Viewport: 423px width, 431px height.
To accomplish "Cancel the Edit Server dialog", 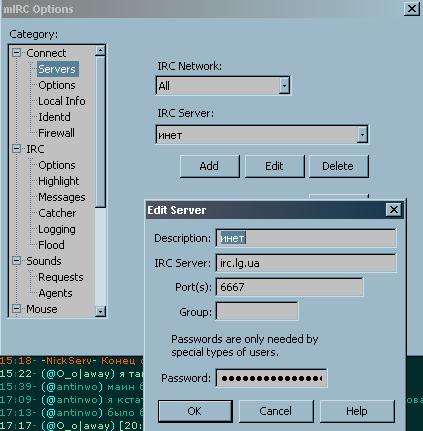I will coord(276,411).
